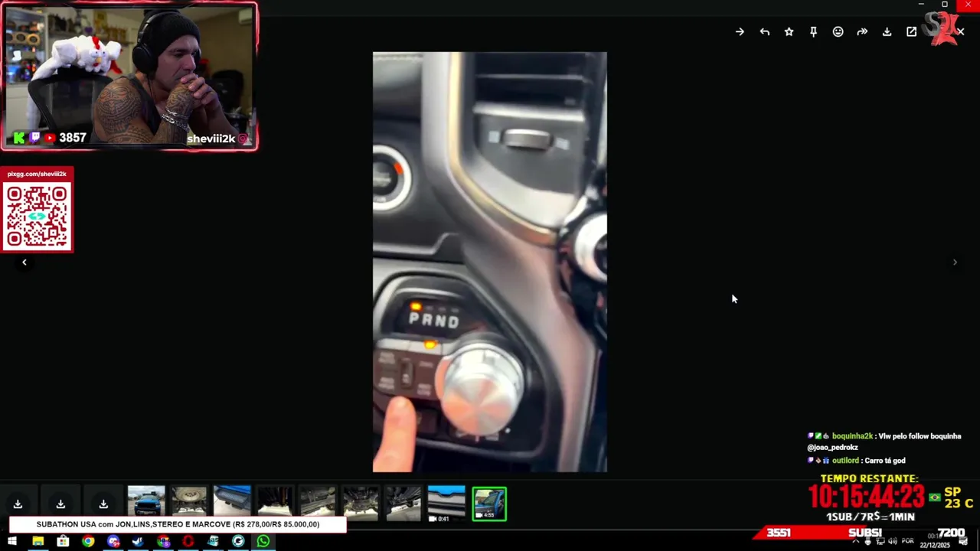This screenshot has width=980, height=551.
Task: Click the date 22/12/2025 in the taskbar
Action: coord(935,546)
